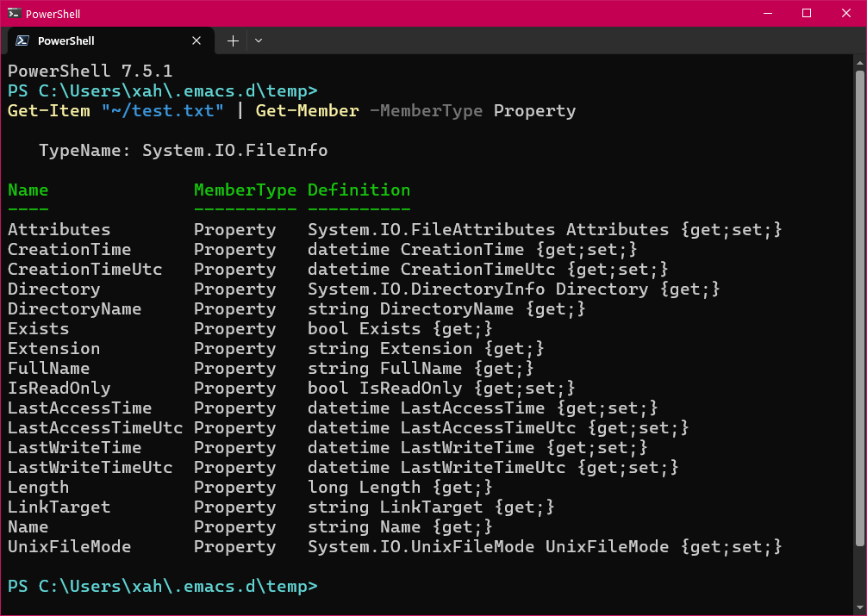Image resolution: width=867 pixels, height=616 pixels.
Task: Close the PowerShell tab
Action: click(x=196, y=40)
